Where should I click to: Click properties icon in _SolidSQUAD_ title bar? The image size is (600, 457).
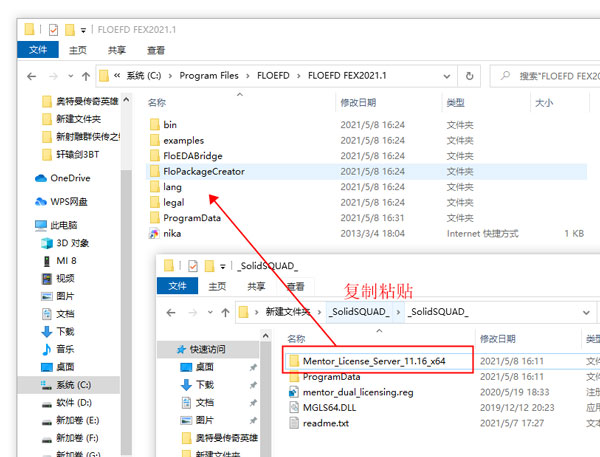pyautogui.click(x=193, y=266)
